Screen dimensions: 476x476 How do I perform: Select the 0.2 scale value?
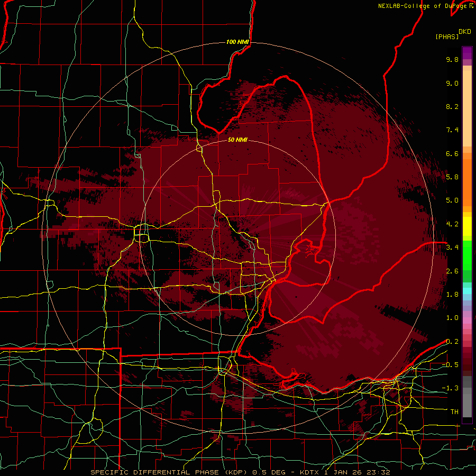[452, 342]
